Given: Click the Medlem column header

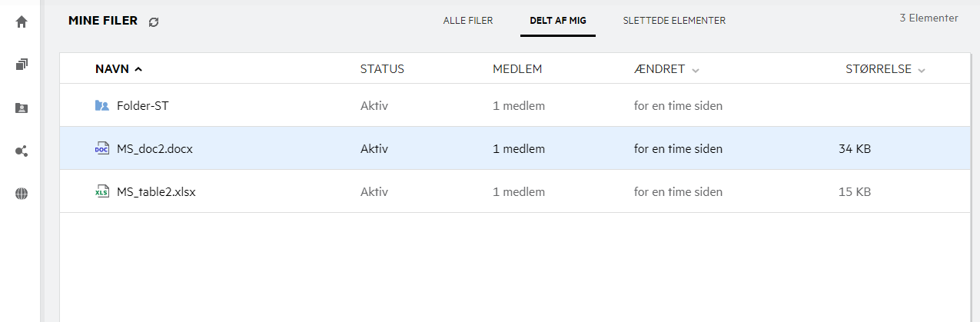Looking at the screenshot, I should coord(517,69).
